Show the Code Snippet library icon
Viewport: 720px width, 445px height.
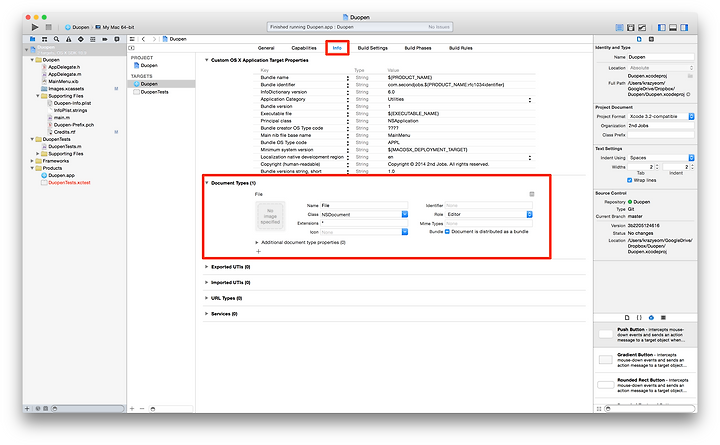[x=639, y=317]
